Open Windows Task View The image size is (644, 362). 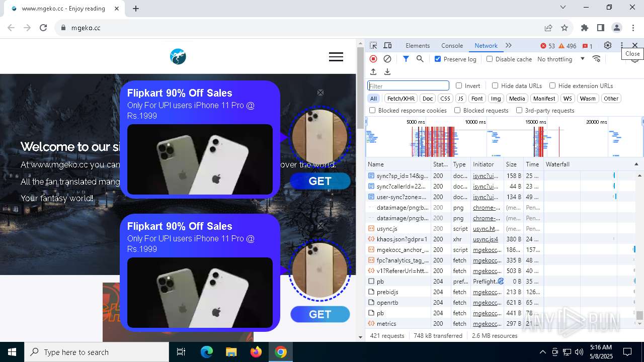tap(181, 352)
